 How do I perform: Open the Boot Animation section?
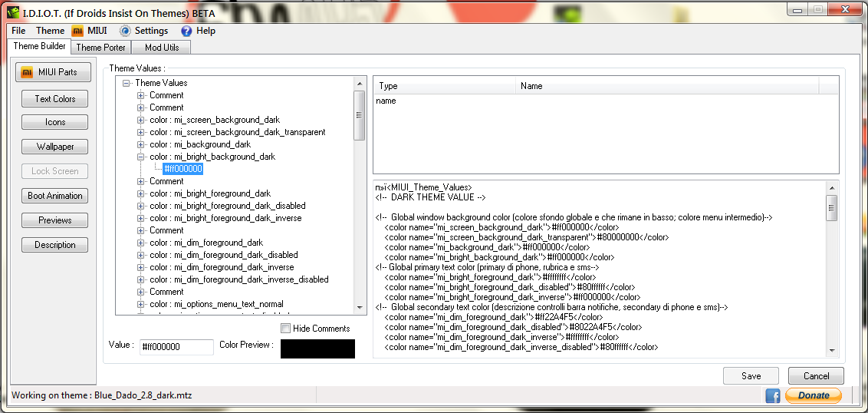[x=54, y=196]
